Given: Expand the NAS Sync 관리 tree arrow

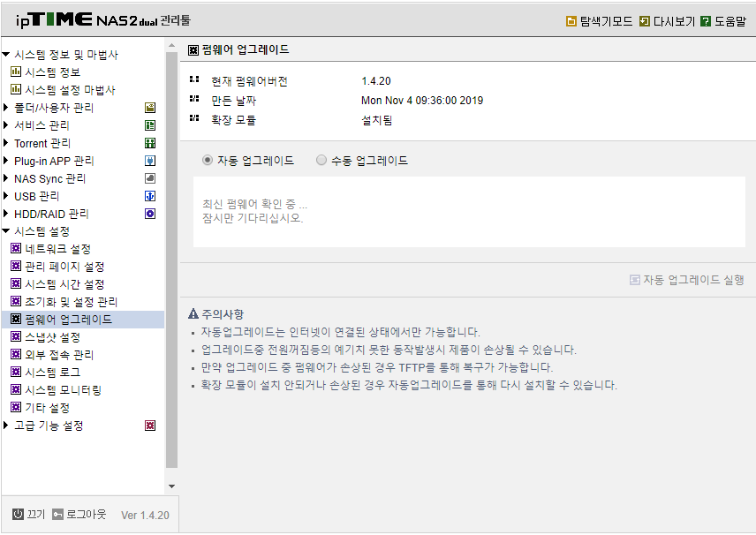Looking at the screenshot, I should pos(6,178).
